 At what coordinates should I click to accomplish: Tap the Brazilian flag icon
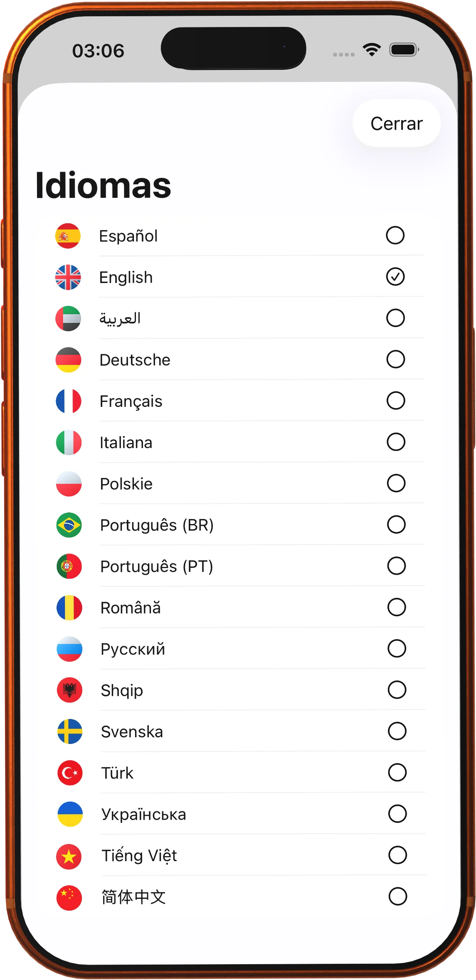coord(69,525)
